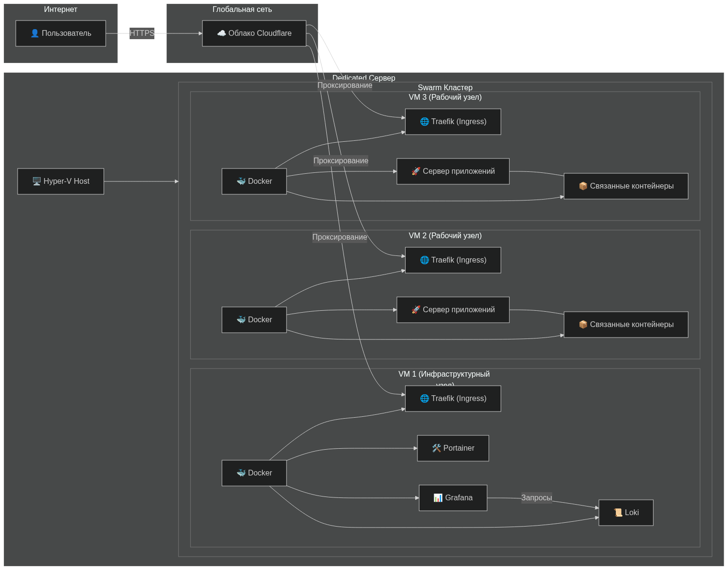The width and height of the screenshot is (728, 570).
Task: Click the monitor icon in Hyper-V Host
Action: coord(36,181)
